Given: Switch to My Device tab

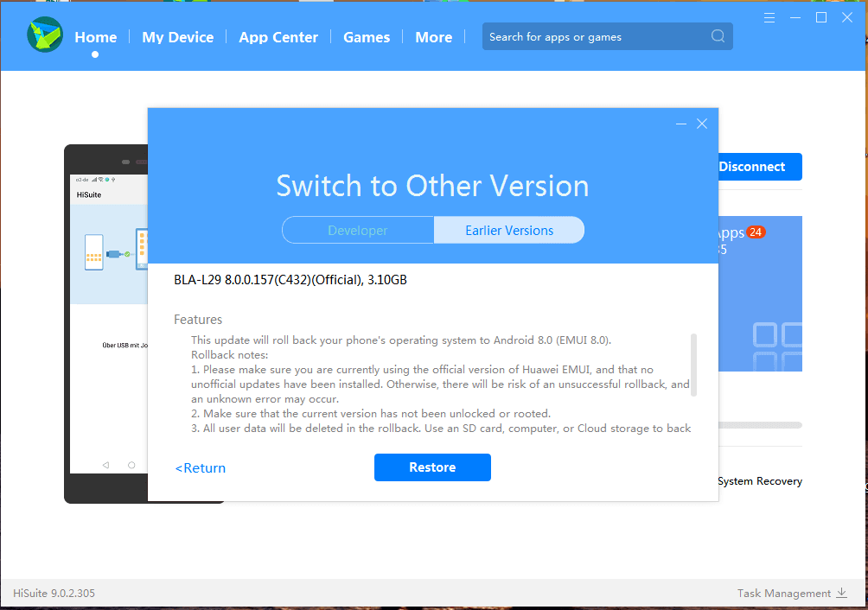Looking at the screenshot, I should [x=178, y=37].
